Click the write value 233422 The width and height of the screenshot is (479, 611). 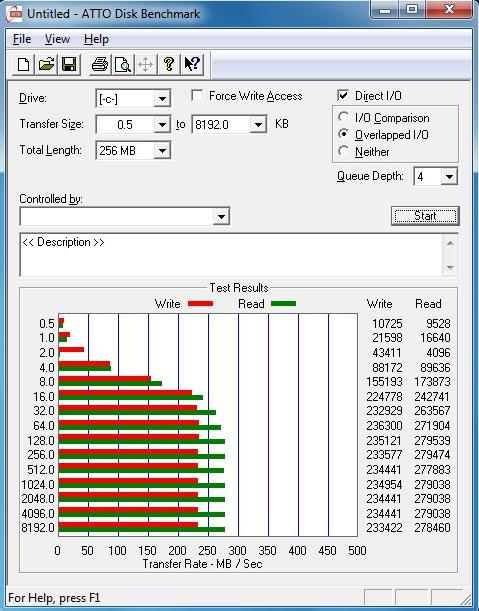pos(384,528)
